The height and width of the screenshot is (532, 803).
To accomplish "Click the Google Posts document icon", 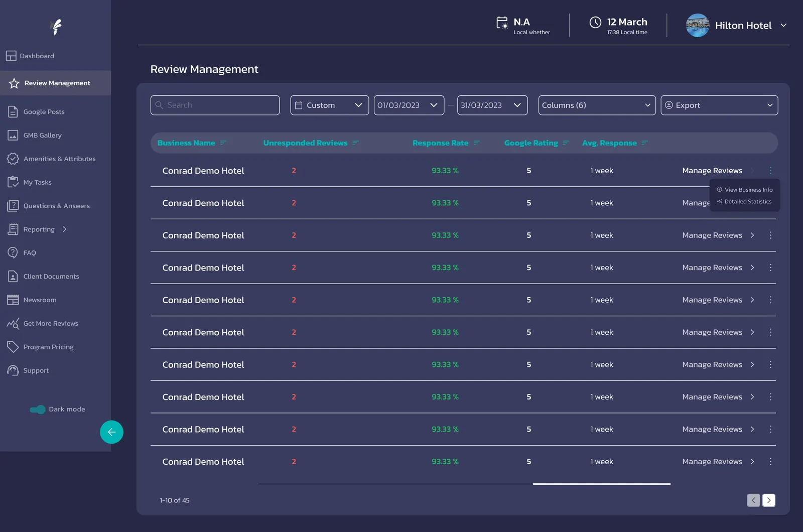I will pos(13,111).
